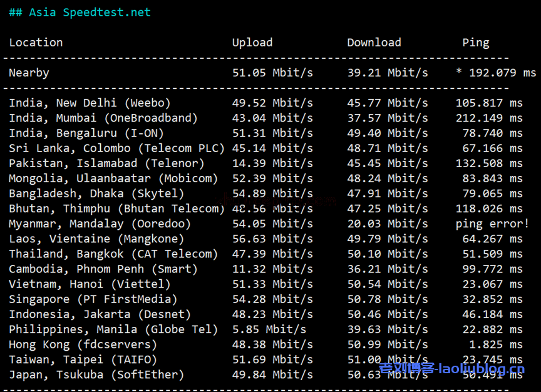Screen dimensions: 541x392
Task: Click the laoliublog.cn watermark link
Action: [452, 369]
